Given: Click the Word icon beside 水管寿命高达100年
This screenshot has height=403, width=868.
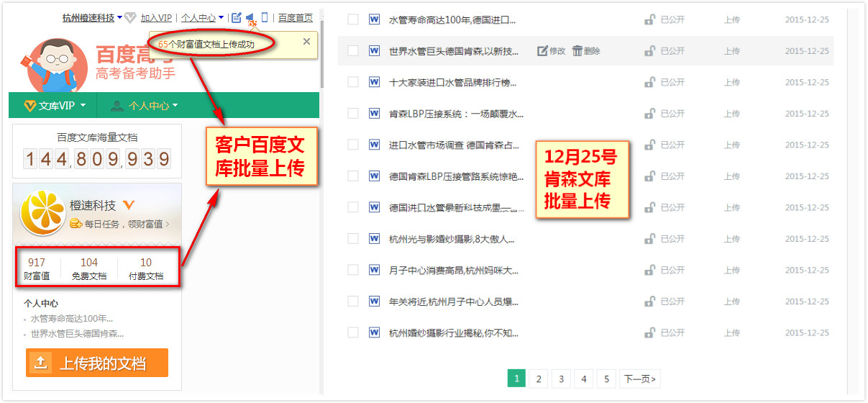Looking at the screenshot, I should point(374,20).
